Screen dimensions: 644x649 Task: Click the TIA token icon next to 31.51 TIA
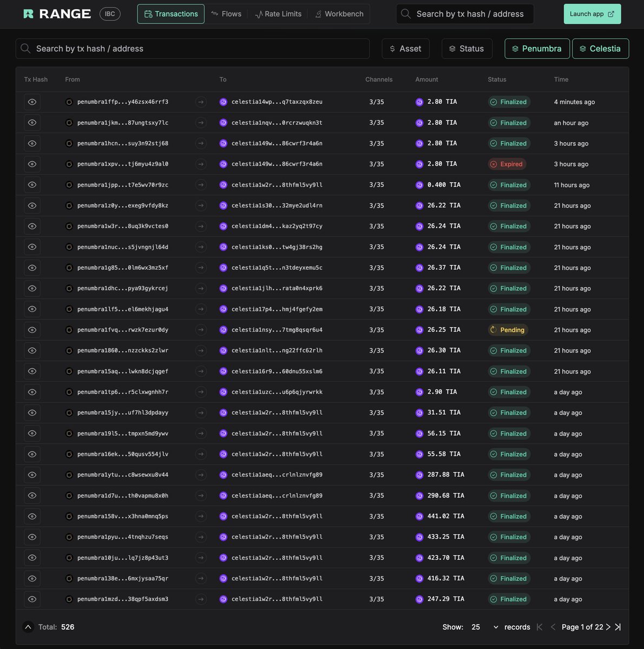pyautogui.click(x=419, y=413)
